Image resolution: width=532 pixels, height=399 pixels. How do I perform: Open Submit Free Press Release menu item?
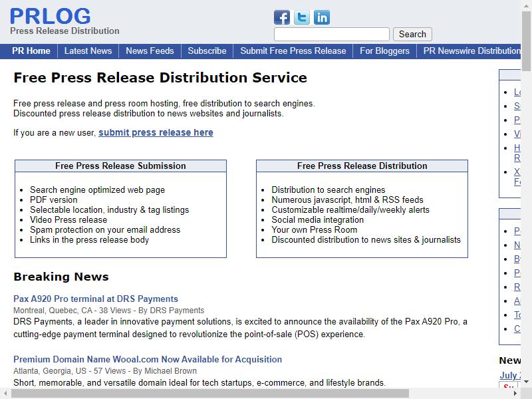coord(293,51)
